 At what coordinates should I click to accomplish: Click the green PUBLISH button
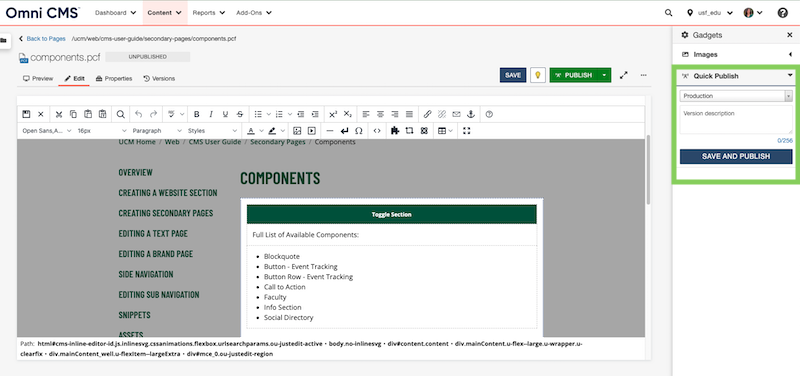pyautogui.click(x=574, y=75)
